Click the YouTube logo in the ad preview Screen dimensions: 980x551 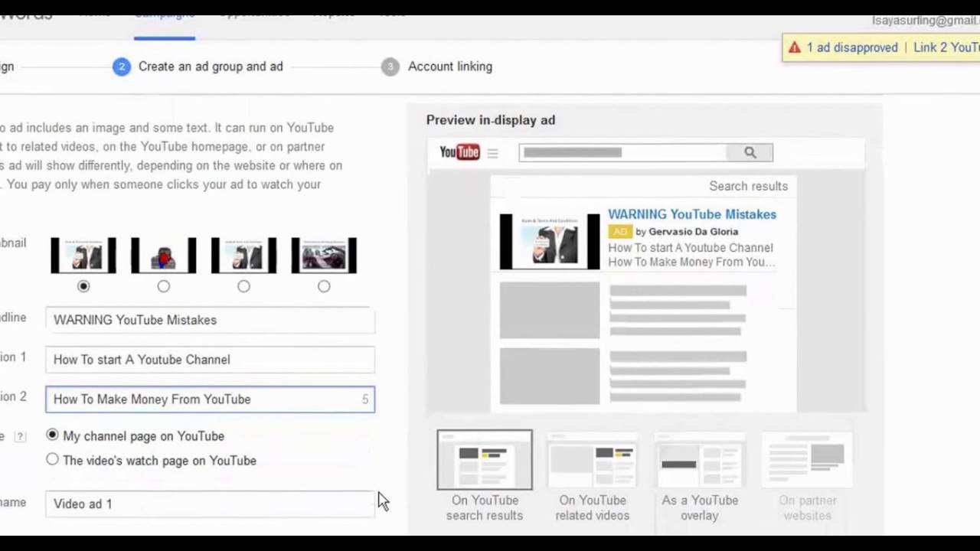pyautogui.click(x=459, y=152)
